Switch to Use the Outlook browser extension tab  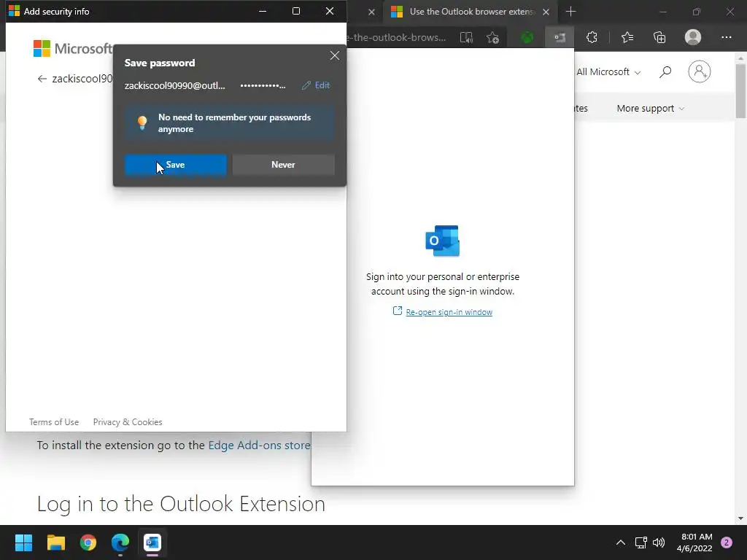pyautogui.click(x=469, y=12)
